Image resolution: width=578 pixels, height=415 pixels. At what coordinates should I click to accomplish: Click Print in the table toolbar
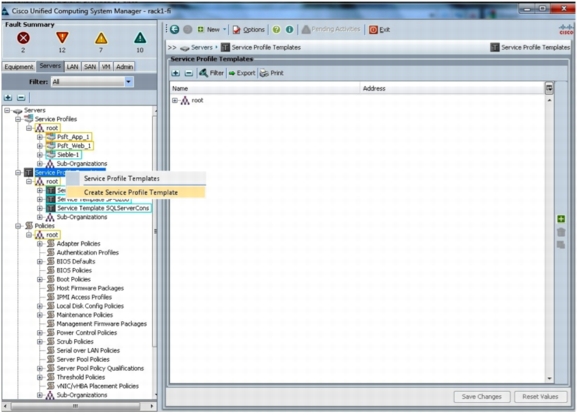pyautogui.click(x=272, y=73)
